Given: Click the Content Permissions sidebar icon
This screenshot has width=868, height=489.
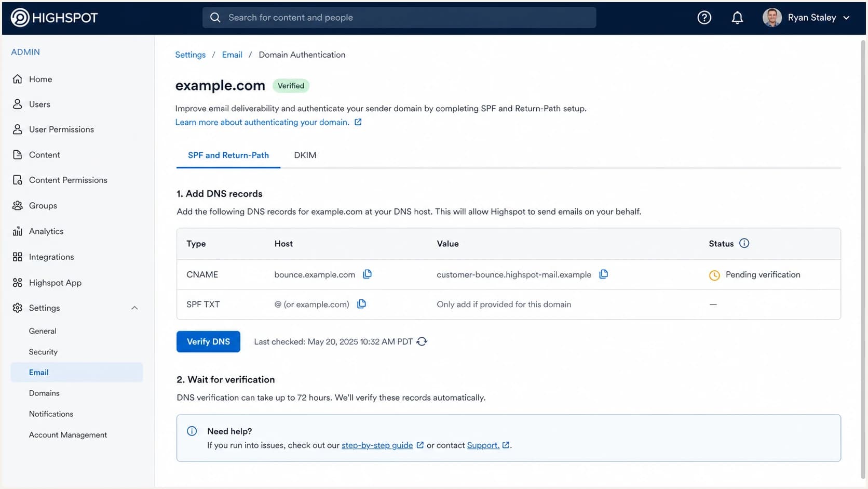Looking at the screenshot, I should [x=18, y=180].
